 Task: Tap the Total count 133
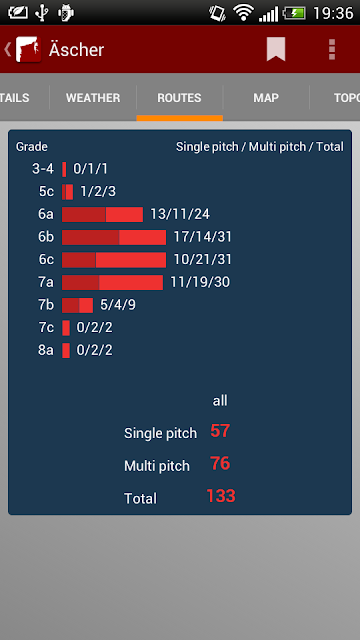point(221,496)
